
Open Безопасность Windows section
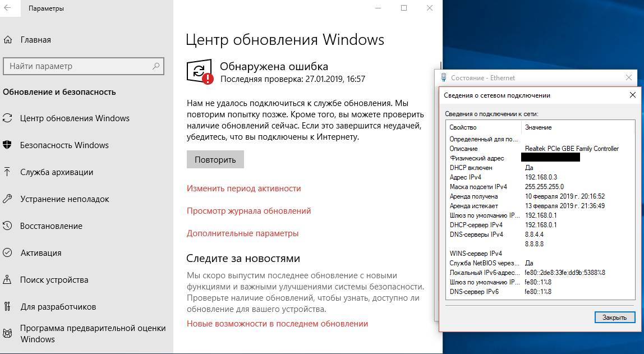[65, 145]
